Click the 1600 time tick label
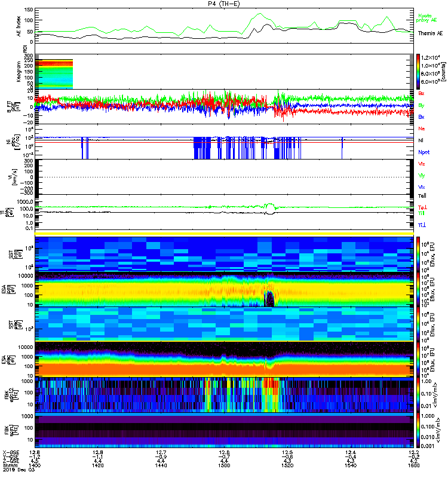 414,465
